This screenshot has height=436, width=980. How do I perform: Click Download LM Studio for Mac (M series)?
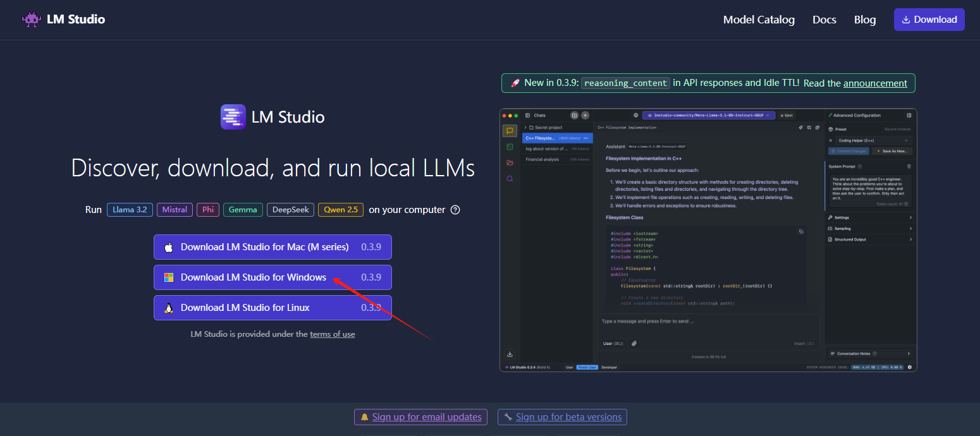tap(273, 247)
